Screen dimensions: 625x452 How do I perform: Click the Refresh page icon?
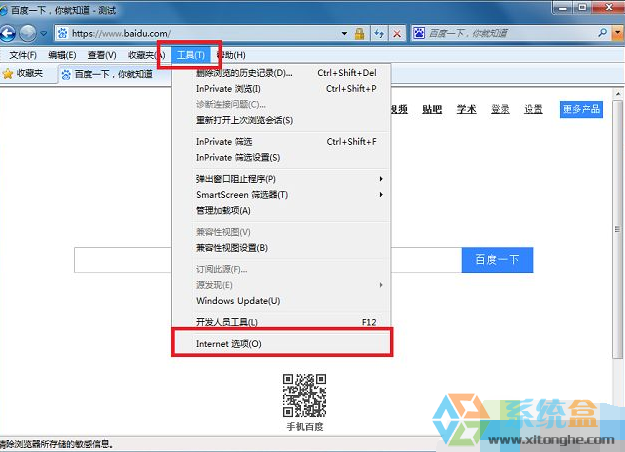point(379,33)
